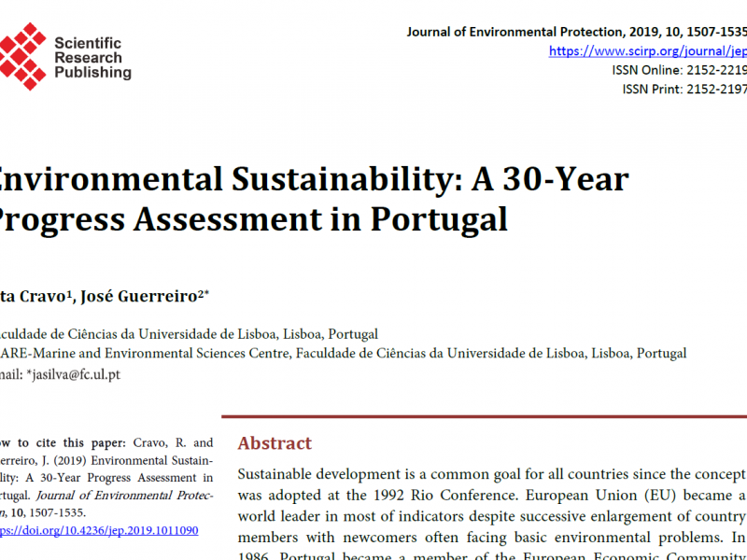This screenshot has height=560, width=747.
Task: Click the abstract line 'members with newcomers often facing'
Action: pyautogui.click(x=492, y=538)
